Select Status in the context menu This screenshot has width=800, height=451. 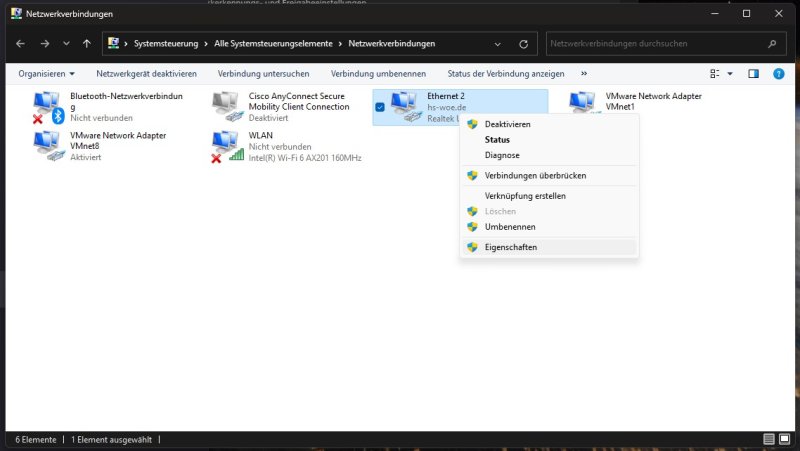[x=549, y=139]
